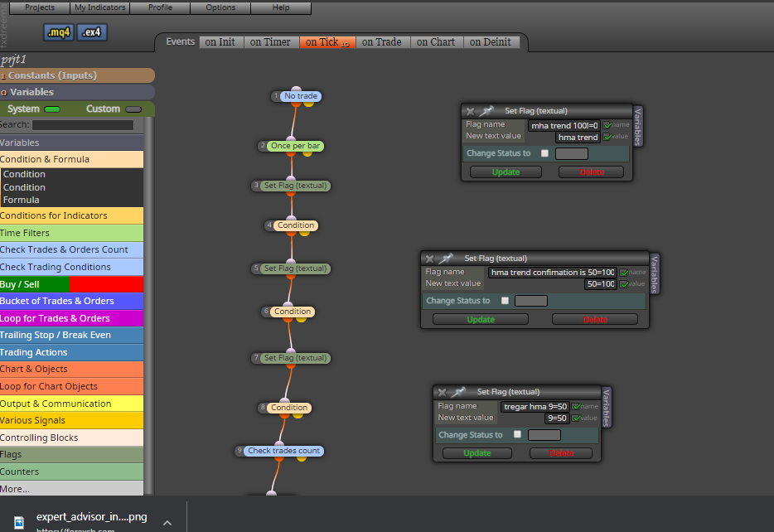The width and height of the screenshot is (774, 532).
Task: Switch to the on Trade event tab
Action: tap(381, 42)
